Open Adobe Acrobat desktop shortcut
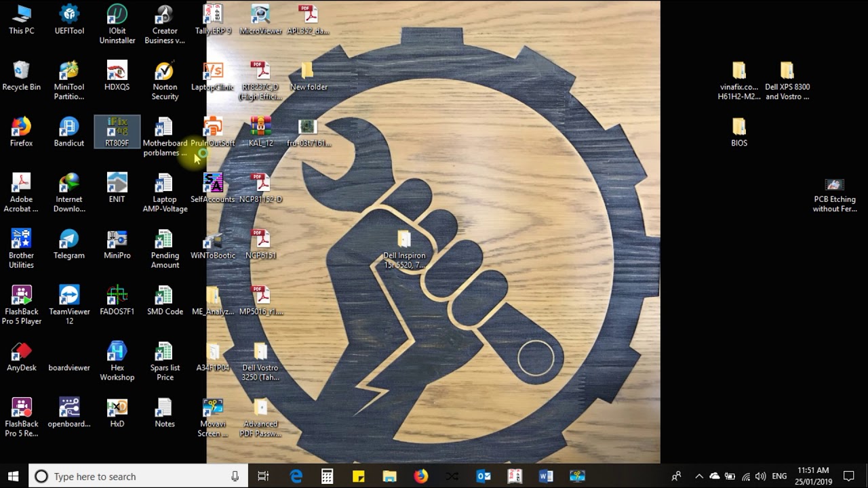The width and height of the screenshot is (868, 488). 21,193
